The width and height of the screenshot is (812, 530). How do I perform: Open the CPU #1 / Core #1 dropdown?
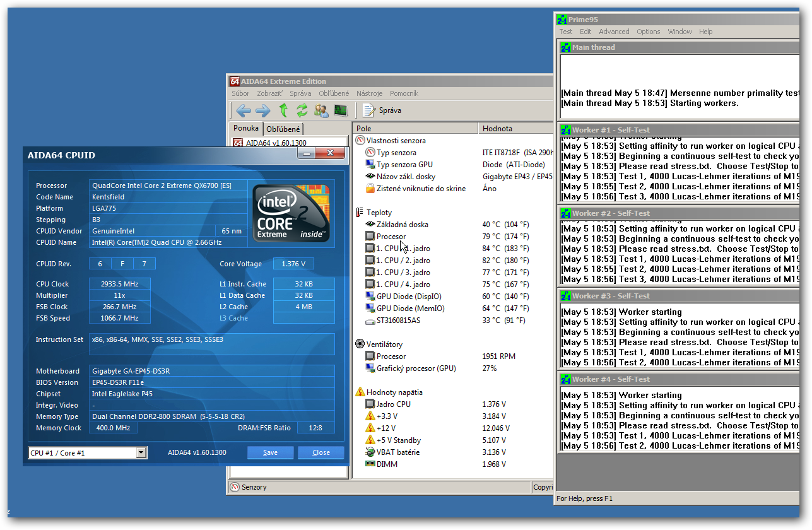[x=141, y=453]
